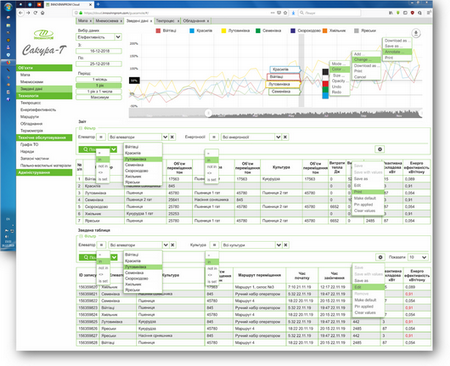Open settings gear beside Показати selector
Viewport: 450px width, 366px height.
point(380,257)
